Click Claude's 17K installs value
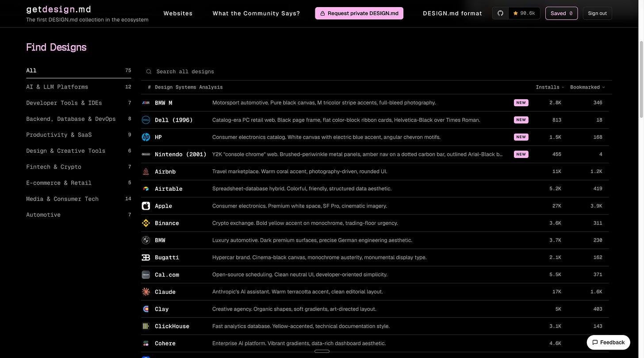Viewport: 644px width, 358px height. pos(557,292)
